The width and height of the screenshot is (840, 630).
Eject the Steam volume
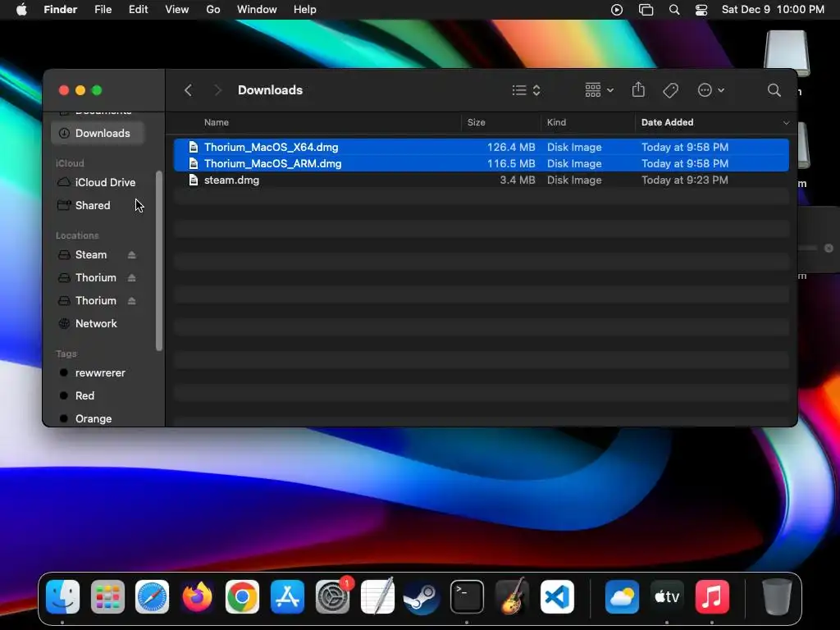coord(132,255)
